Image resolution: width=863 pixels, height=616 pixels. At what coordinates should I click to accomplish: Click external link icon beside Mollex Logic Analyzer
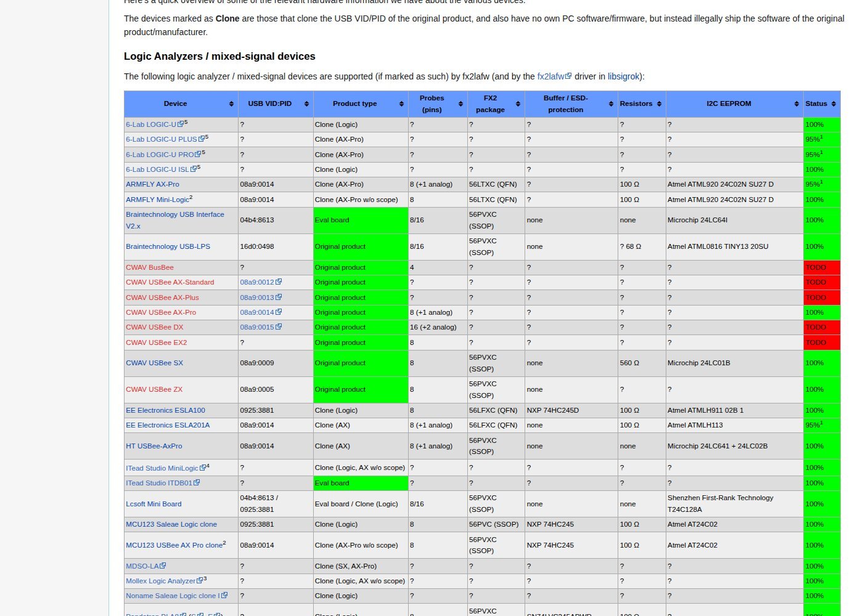[200, 581]
